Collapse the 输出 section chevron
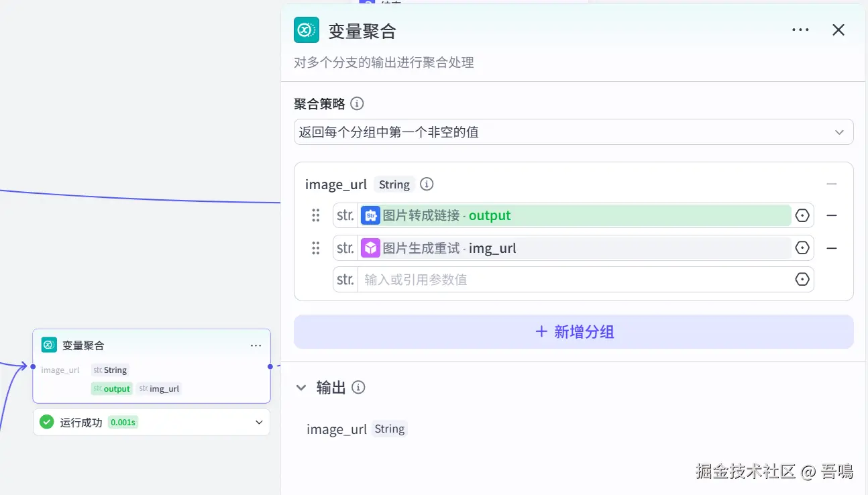Screen dimensions: 868x495 301,388
